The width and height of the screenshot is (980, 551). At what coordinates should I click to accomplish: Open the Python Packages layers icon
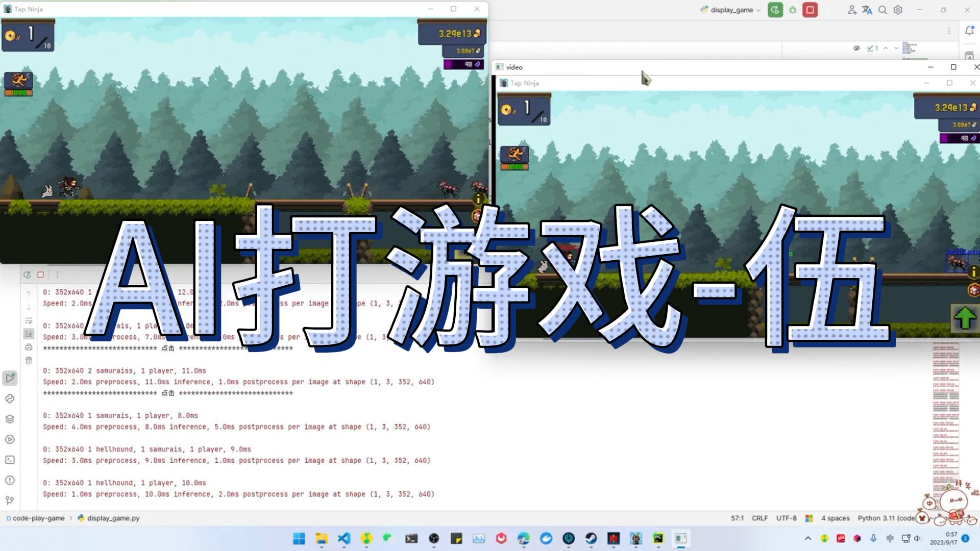click(10, 419)
